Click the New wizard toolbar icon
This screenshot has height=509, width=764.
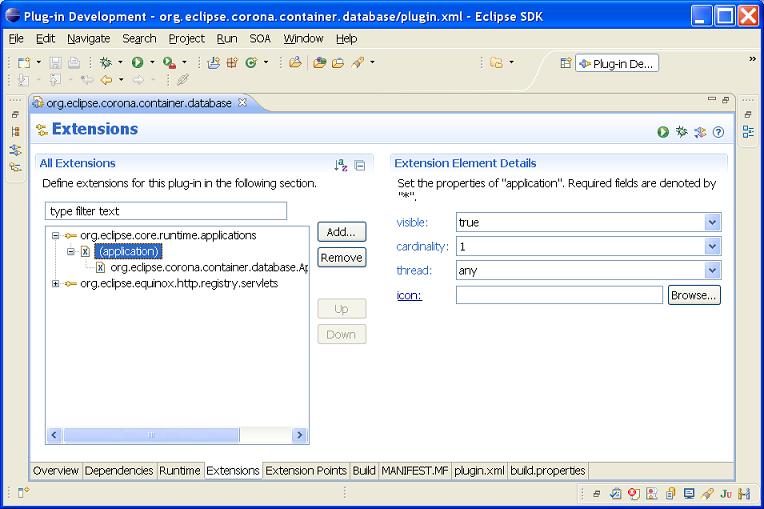tap(23, 62)
